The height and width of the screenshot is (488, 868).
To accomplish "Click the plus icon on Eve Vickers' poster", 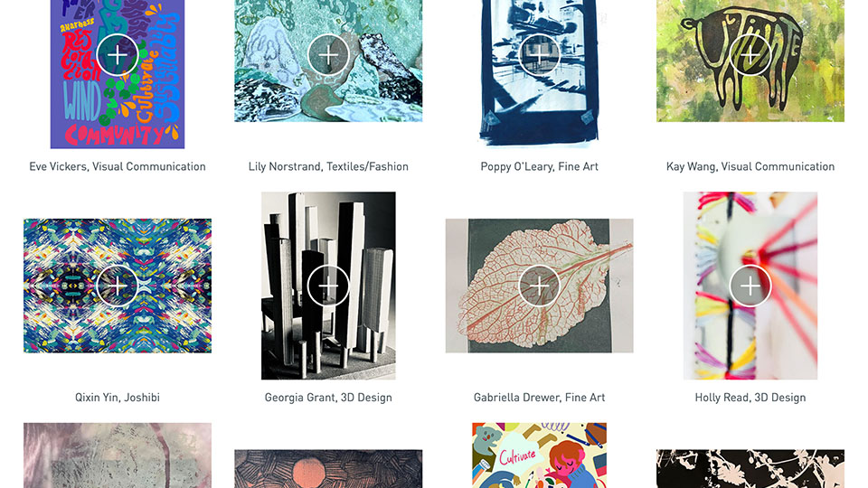I will [x=117, y=55].
